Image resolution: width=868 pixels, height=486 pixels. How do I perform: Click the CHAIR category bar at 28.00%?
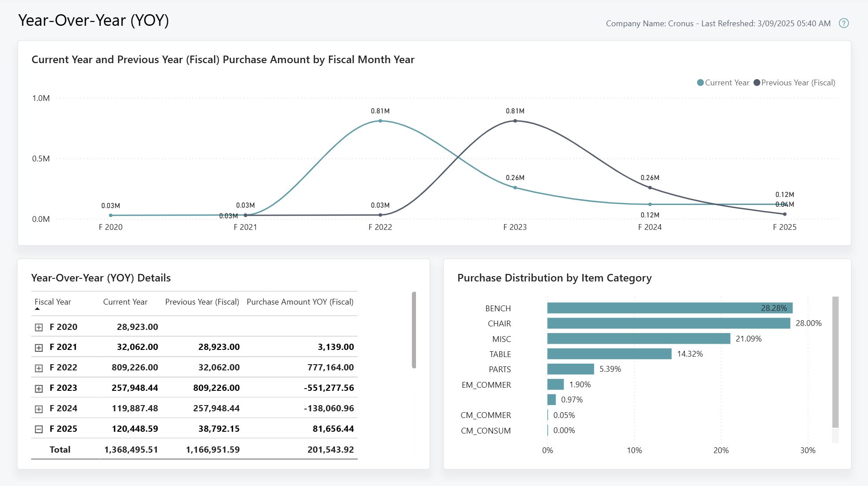[x=667, y=323]
